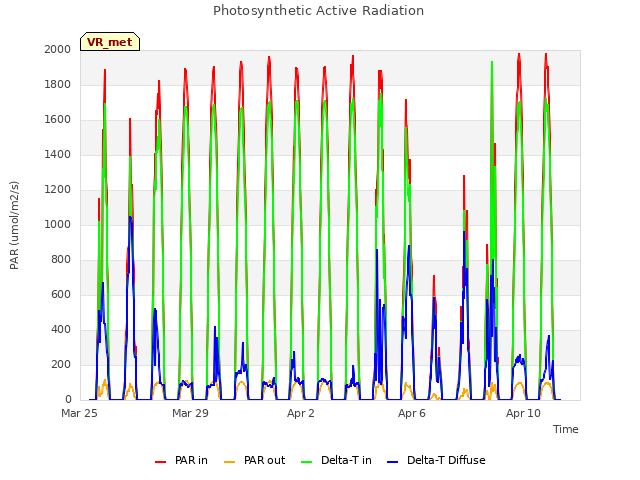Viewport: 640px width, 480px height.
Task: Click the PAR (umol/m2/s) y-axis label
Action: 14,225
